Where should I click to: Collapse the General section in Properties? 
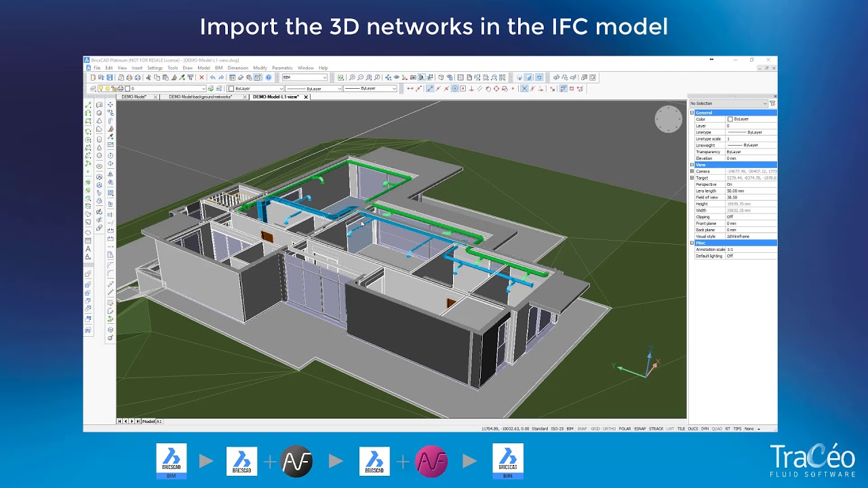tap(692, 113)
